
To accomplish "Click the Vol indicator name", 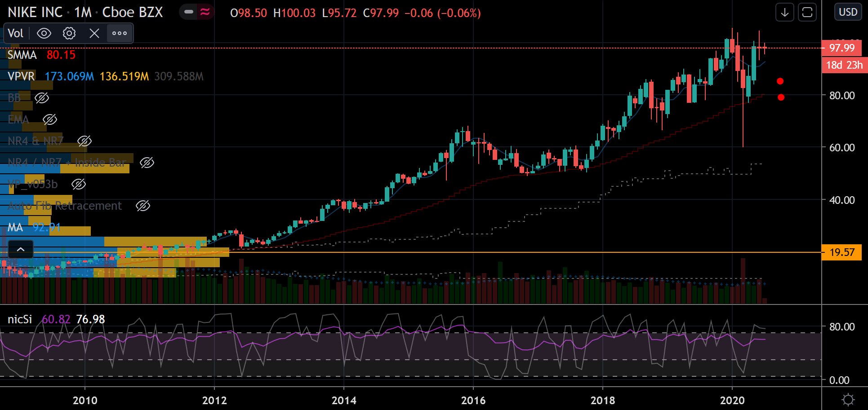I will pyautogui.click(x=16, y=33).
